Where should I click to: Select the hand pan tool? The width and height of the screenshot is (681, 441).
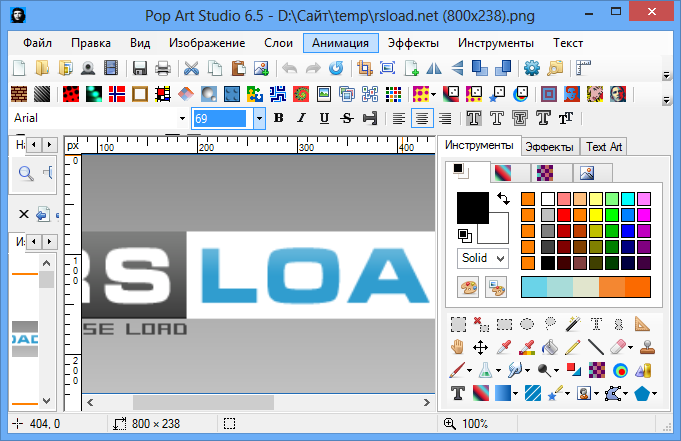pos(457,347)
